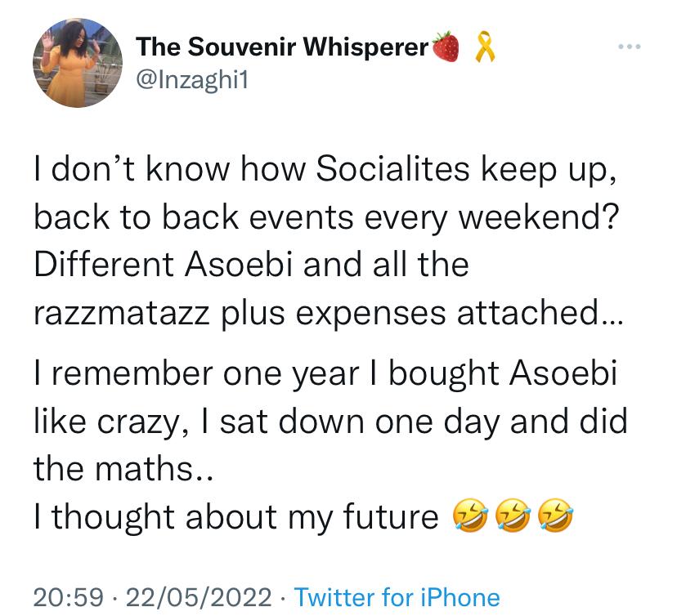The height and width of the screenshot is (616, 677).
Task: Open the three-dot more options menu
Action: coord(629,46)
